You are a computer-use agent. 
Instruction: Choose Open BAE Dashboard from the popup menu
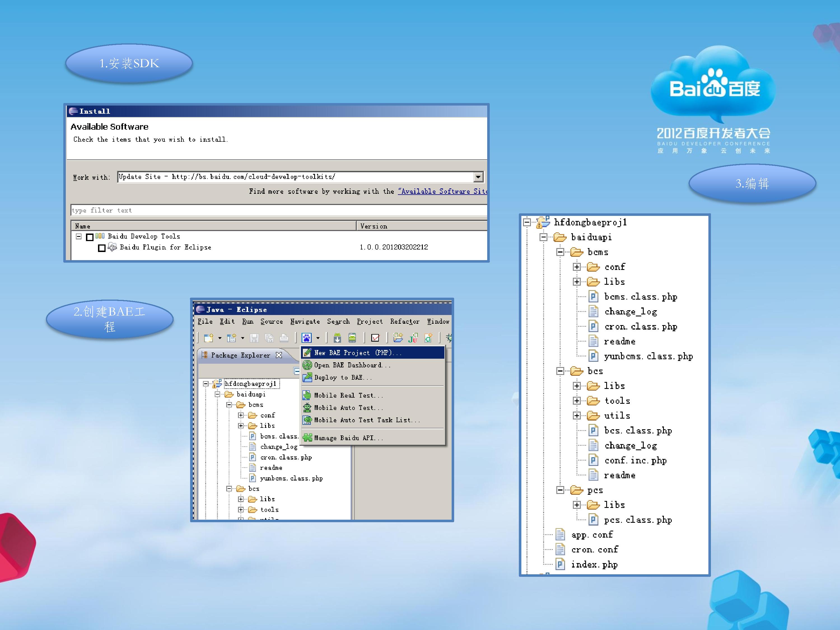coord(372,365)
